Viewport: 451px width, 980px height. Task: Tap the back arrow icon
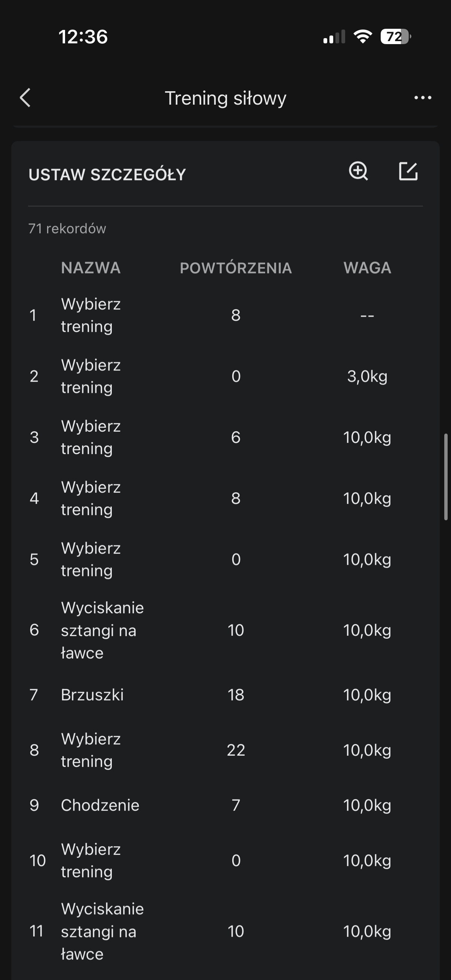point(25,98)
